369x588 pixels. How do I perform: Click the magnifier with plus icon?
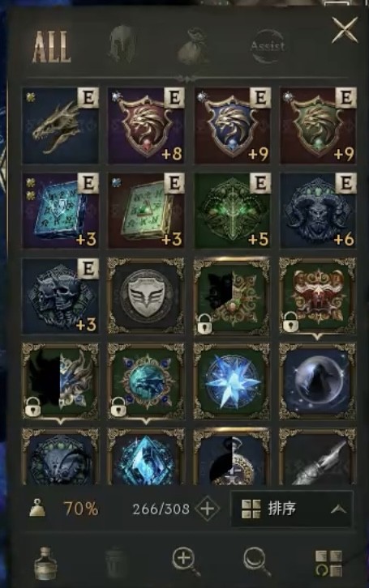coord(185,561)
